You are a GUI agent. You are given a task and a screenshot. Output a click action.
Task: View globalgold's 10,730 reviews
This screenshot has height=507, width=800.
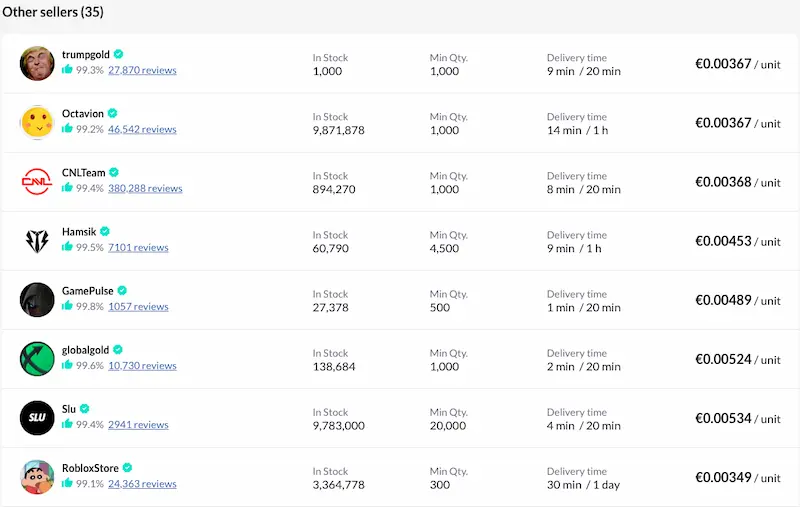[142, 366]
